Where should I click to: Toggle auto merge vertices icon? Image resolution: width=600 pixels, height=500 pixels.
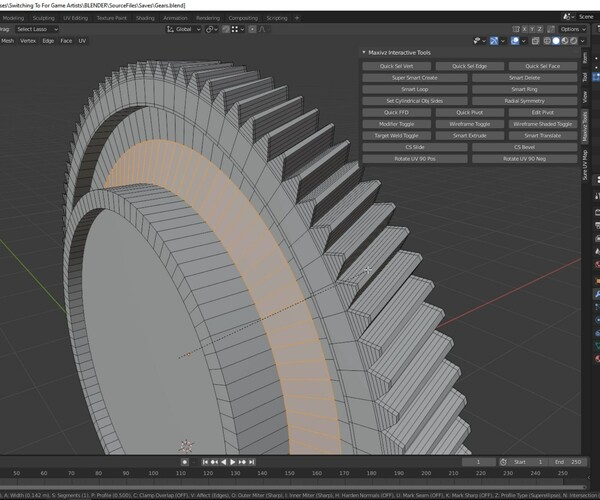point(551,29)
